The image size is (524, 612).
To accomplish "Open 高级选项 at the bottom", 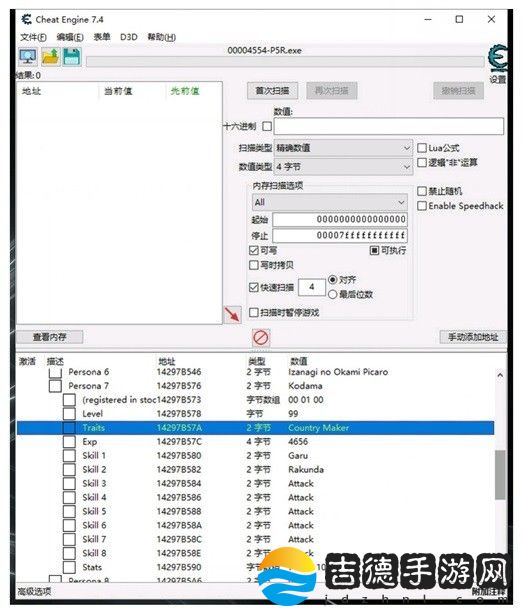I will pyautogui.click(x=34, y=591).
